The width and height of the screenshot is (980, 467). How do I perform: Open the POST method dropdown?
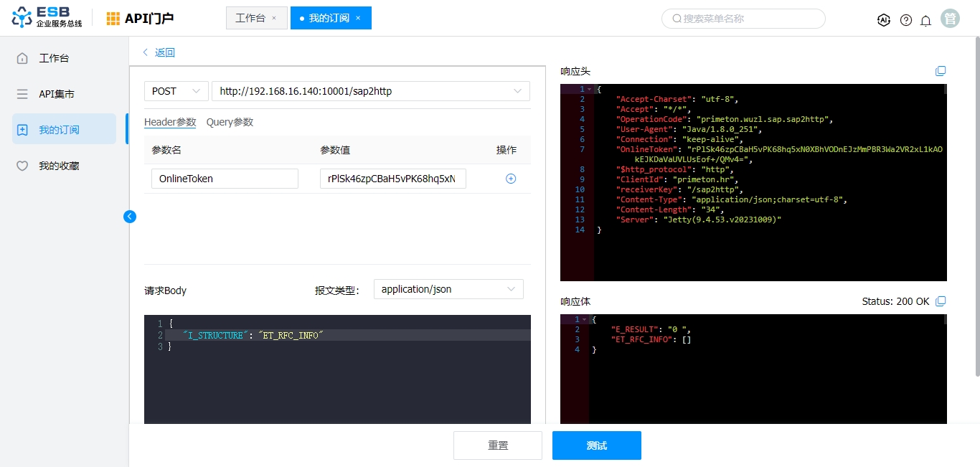click(x=176, y=91)
